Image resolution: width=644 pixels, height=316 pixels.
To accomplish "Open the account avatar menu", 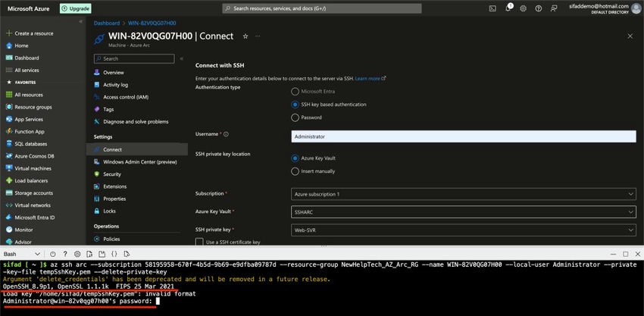I will (636, 8).
